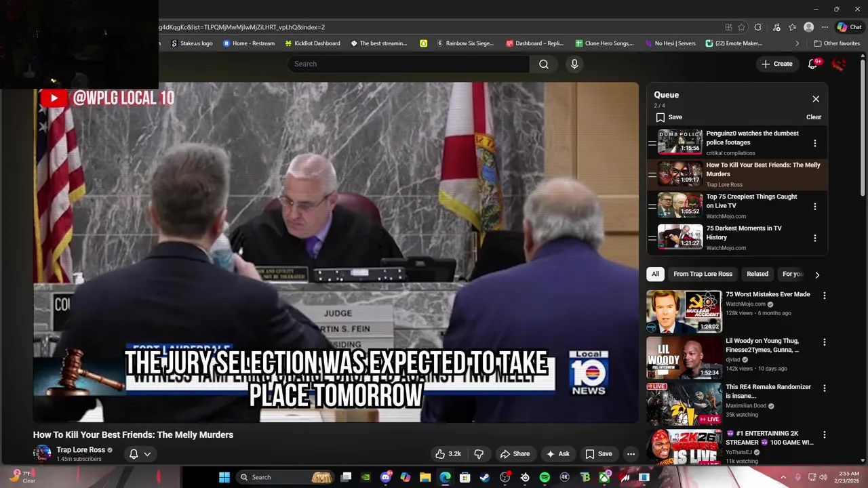Viewport: 868px width, 488px height.
Task: Toggle channel notification bell for Trap Lore Ross
Action: click(x=134, y=454)
